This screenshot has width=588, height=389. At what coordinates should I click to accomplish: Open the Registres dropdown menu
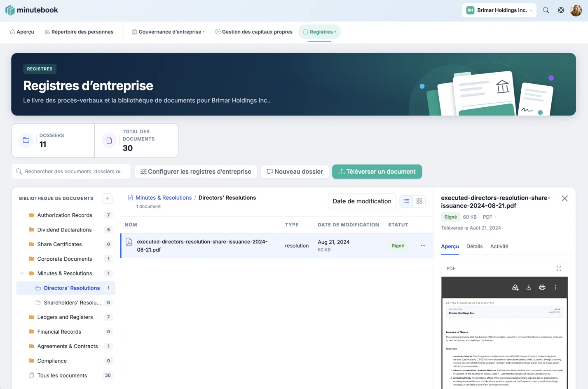319,32
